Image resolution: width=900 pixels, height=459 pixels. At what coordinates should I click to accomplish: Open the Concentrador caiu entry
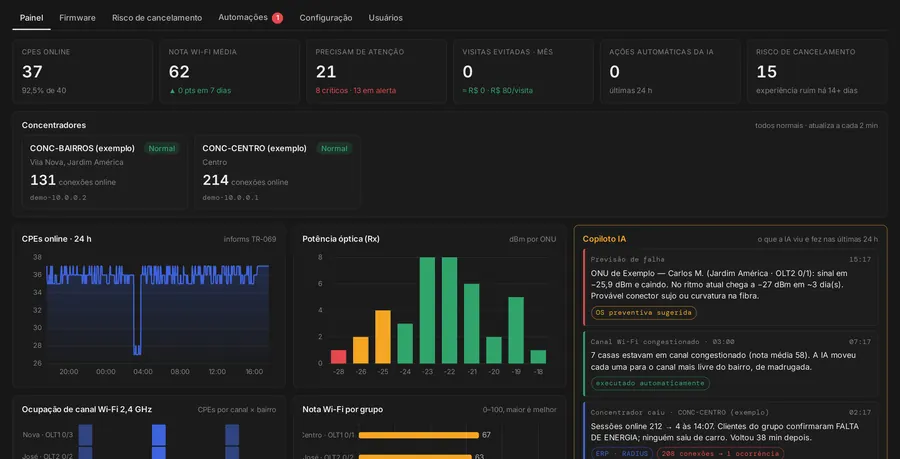[730, 430]
